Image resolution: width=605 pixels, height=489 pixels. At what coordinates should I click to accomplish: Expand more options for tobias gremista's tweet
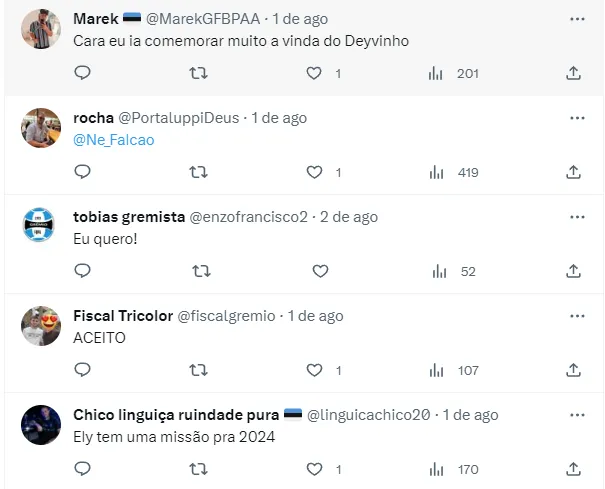pyautogui.click(x=577, y=217)
